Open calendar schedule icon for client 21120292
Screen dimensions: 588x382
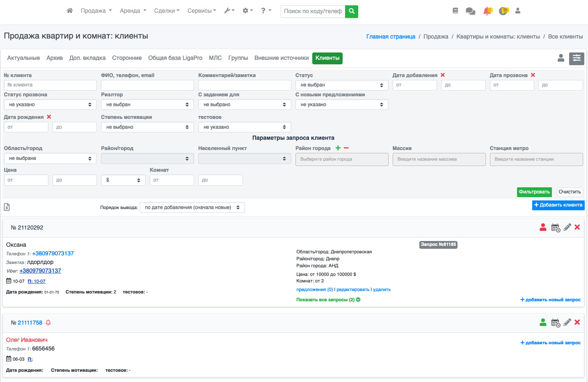[x=556, y=228]
